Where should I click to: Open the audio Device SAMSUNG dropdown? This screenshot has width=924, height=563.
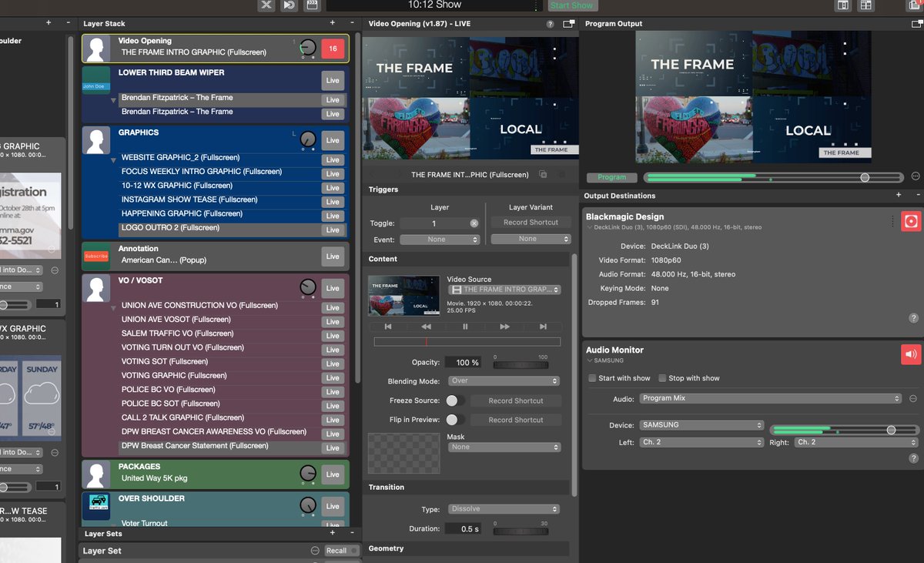(x=701, y=425)
